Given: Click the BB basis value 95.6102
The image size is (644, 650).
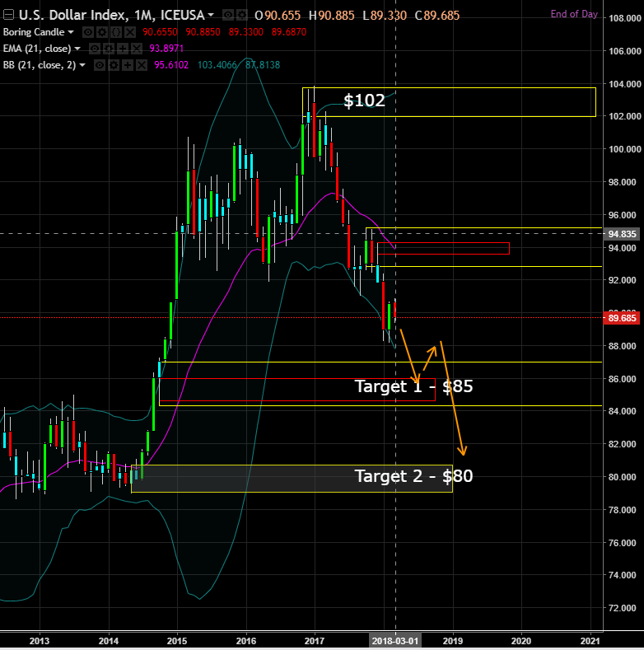Looking at the screenshot, I should coord(171,65).
